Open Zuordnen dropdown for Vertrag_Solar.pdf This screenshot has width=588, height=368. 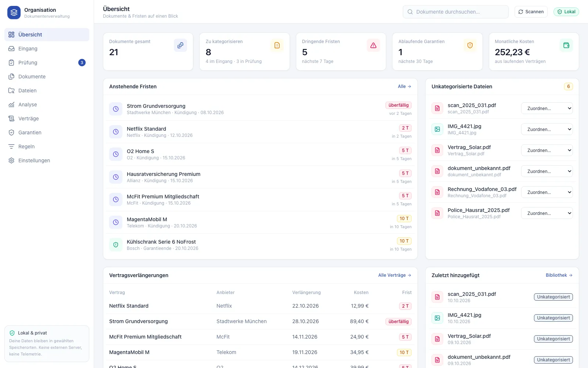tap(547, 150)
